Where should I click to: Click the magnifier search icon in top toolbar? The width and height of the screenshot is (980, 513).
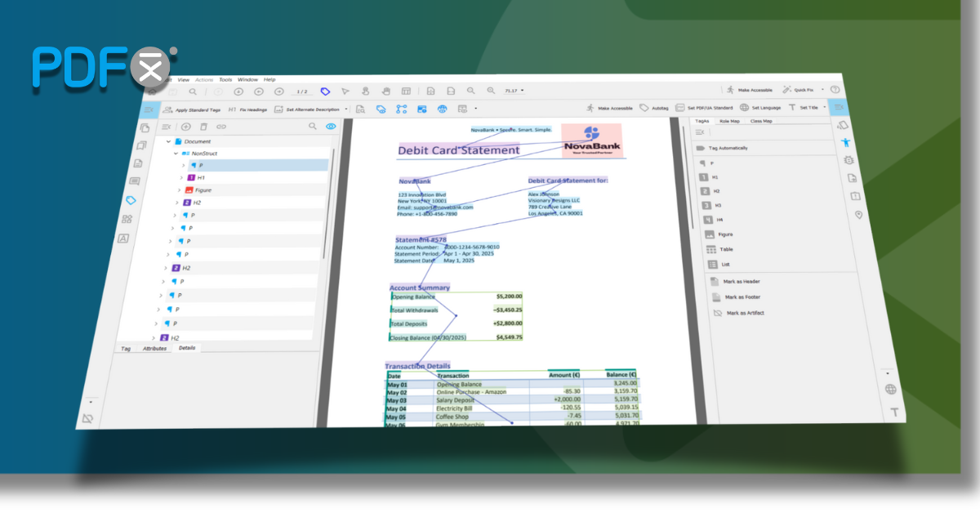pyautogui.click(x=193, y=91)
